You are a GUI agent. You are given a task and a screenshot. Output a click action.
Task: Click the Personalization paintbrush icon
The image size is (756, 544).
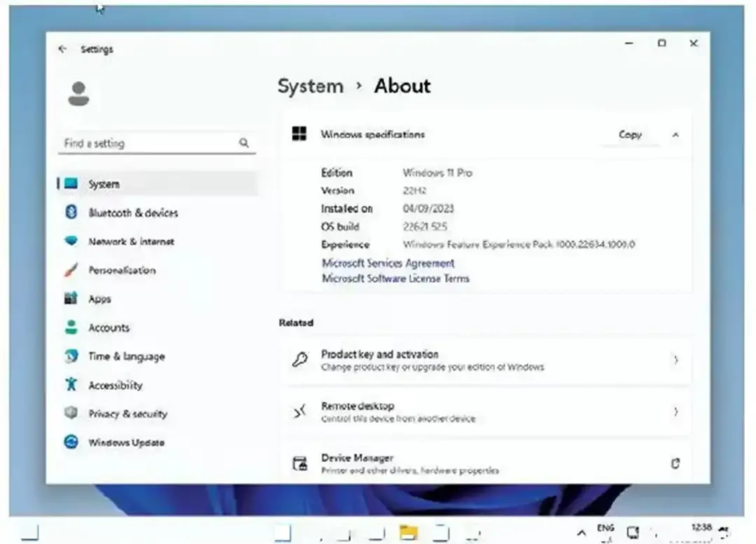71,270
